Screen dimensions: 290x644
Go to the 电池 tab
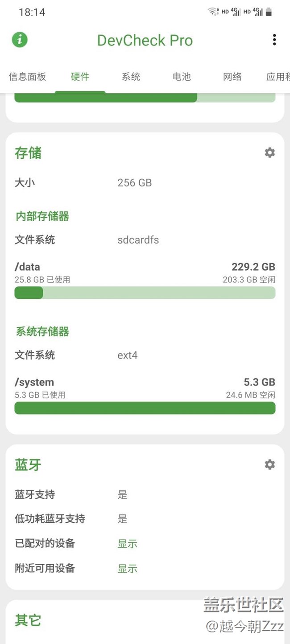[x=182, y=77]
